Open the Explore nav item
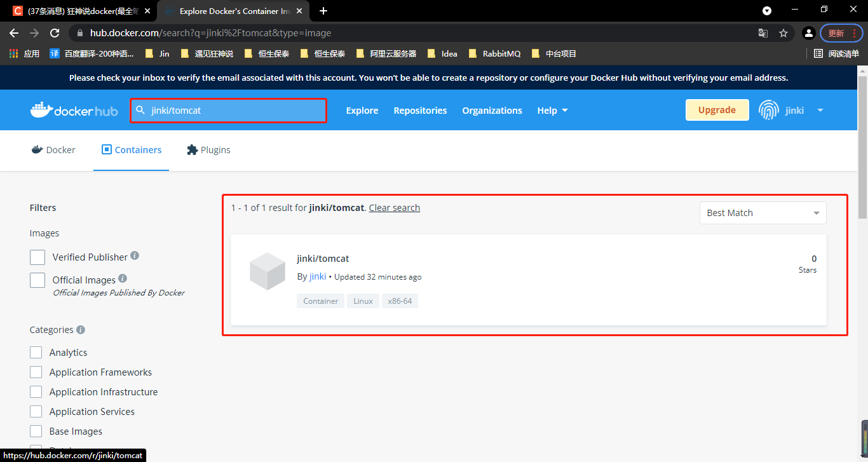 [362, 111]
